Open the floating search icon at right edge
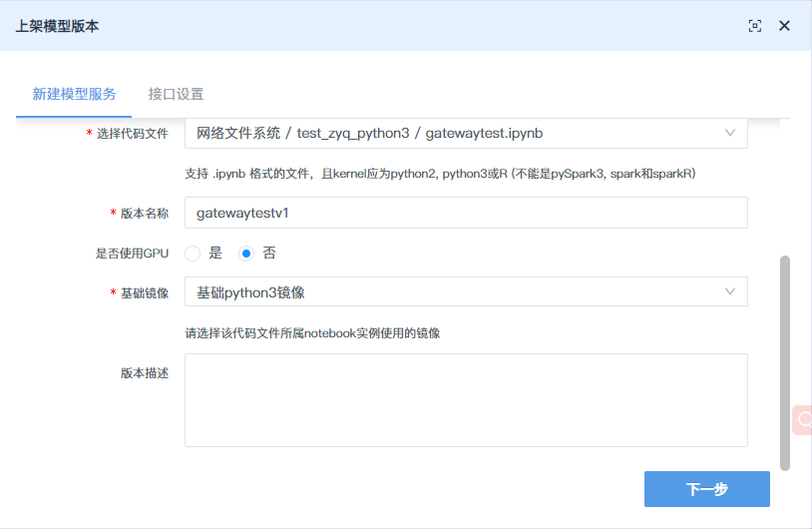This screenshot has width=812, height=529. (803, 419)
